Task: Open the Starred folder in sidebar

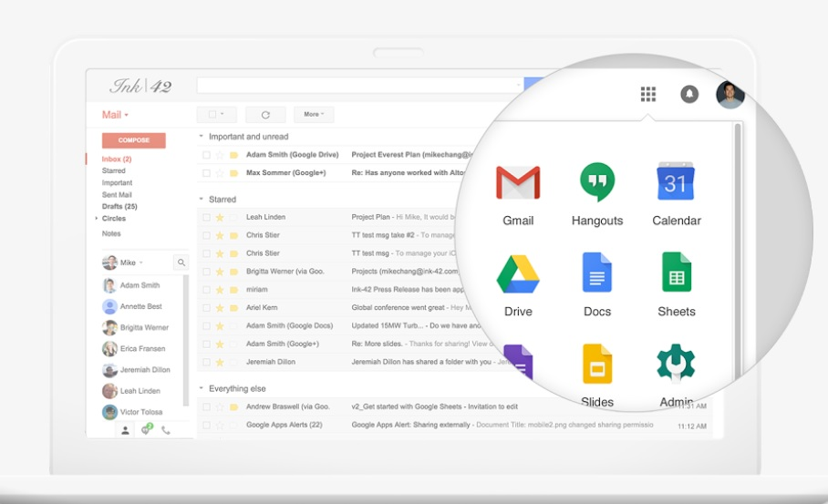Action: coord(114,170)
